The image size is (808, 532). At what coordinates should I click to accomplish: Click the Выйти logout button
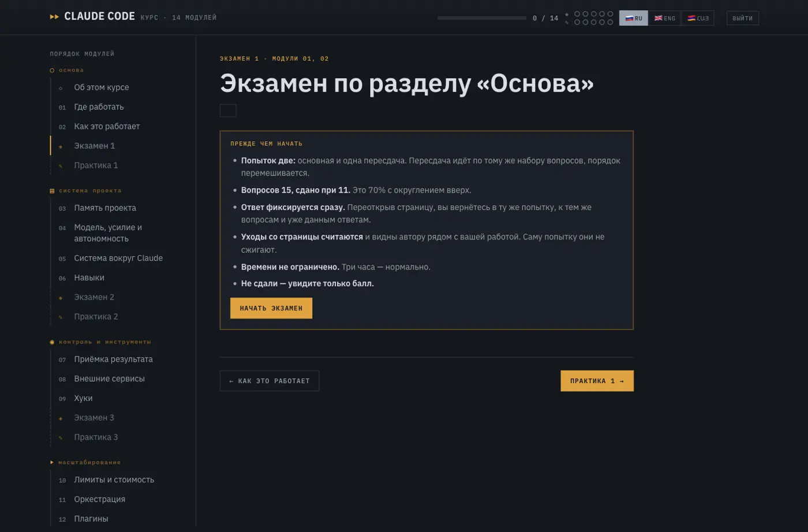(x=742, y=18)
